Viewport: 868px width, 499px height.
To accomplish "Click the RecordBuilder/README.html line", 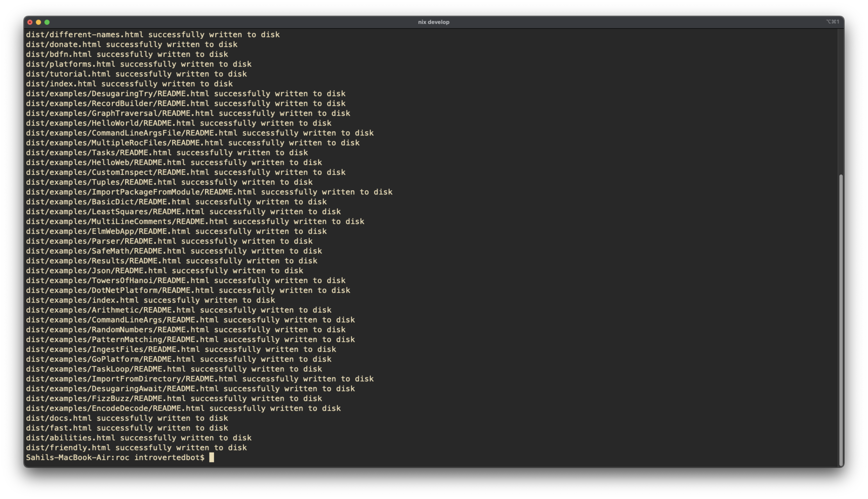I will 186,103.
